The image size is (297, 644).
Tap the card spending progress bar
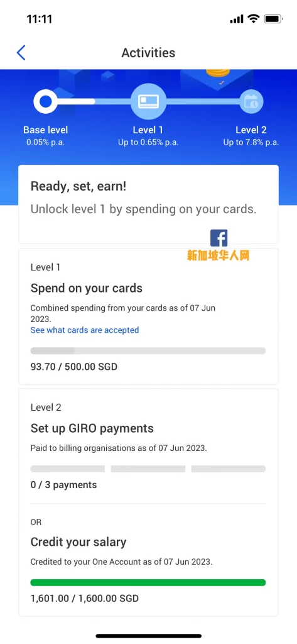click(x=148, y=351)
